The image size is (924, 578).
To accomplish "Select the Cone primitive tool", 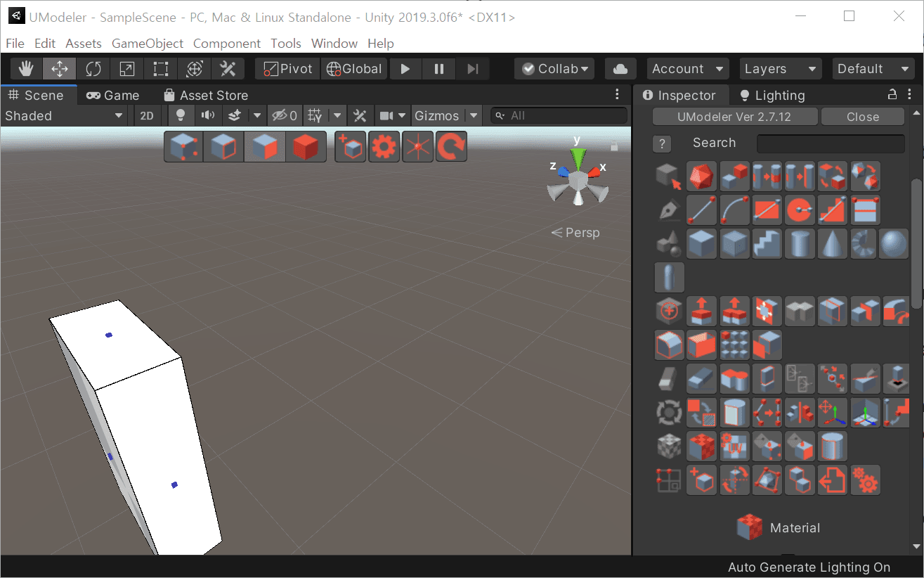I will [833, 243].
